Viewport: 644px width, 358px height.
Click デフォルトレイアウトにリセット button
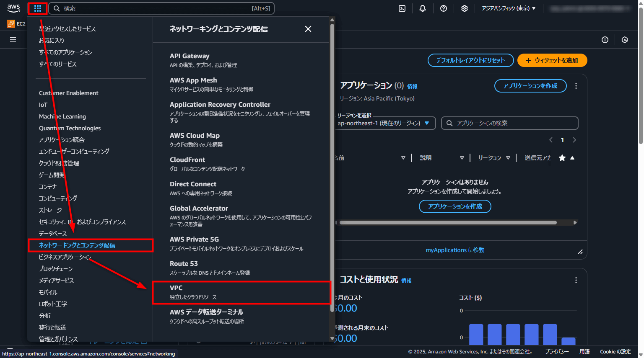pyautogui.click(x=471, y=60)
